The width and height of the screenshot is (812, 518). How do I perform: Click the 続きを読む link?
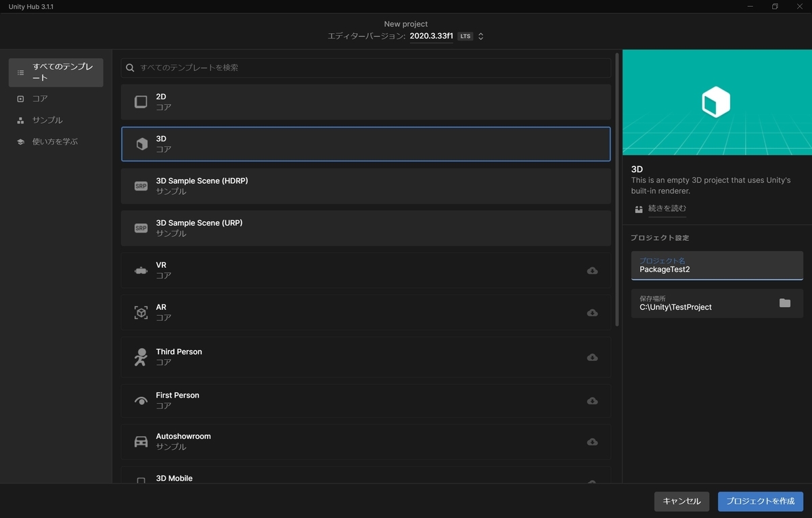coord(667,209)
